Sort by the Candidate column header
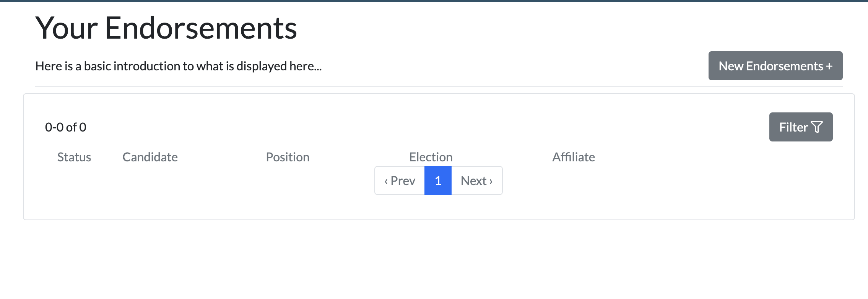Screen dimensions: 868x299 150,157
